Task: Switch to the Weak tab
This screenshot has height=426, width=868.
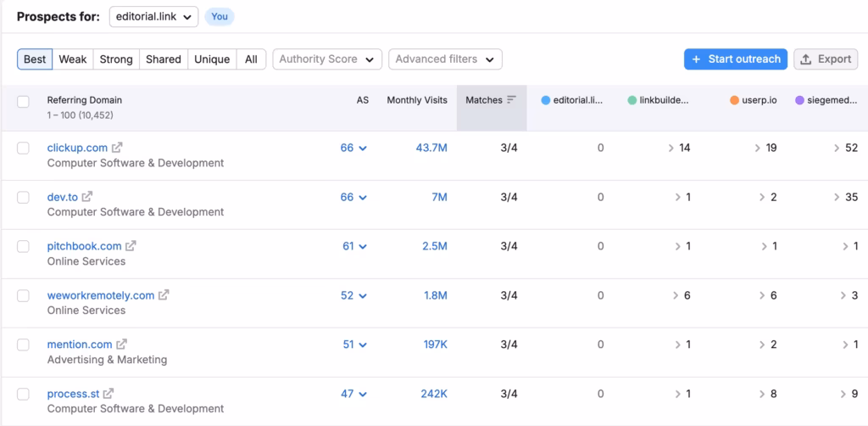Action: 73,59
